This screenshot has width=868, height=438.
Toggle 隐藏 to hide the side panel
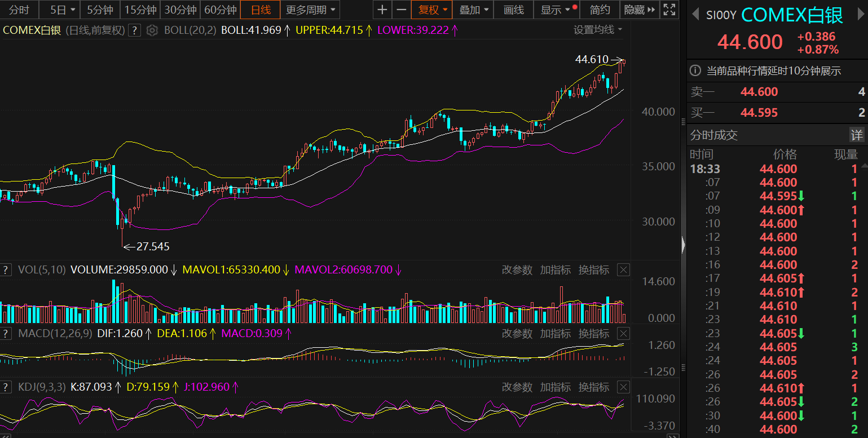pos(640,10)
